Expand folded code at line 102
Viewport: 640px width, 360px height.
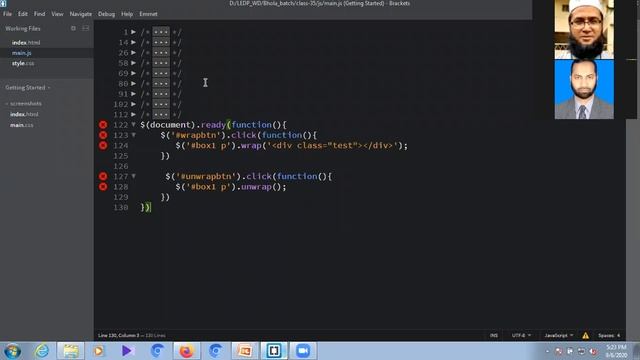point(133,104)
